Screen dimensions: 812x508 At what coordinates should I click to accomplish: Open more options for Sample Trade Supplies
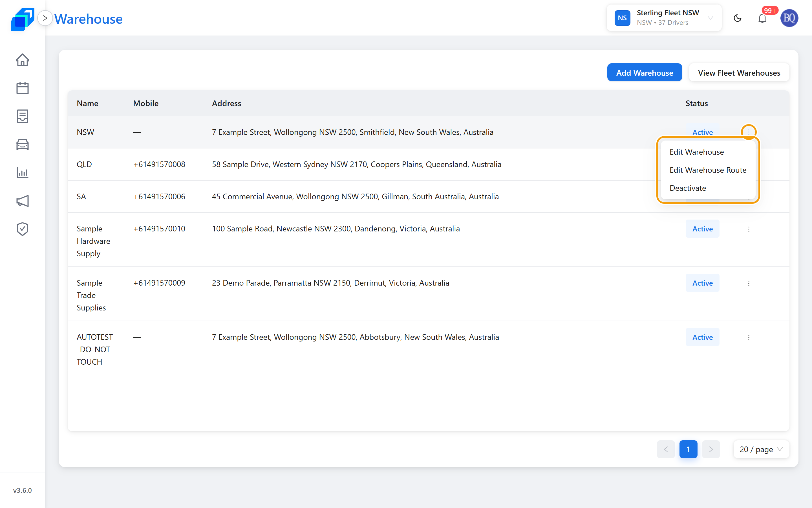749,283
